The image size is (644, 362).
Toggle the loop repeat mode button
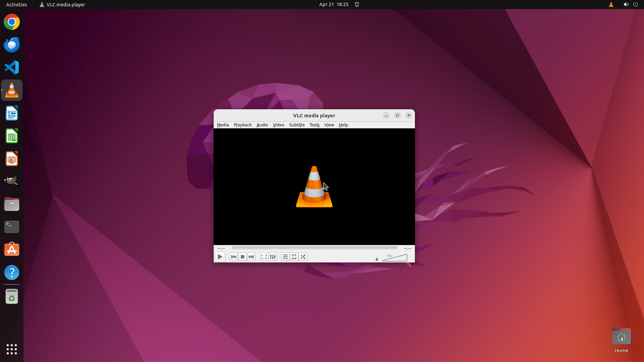[294, 257]
